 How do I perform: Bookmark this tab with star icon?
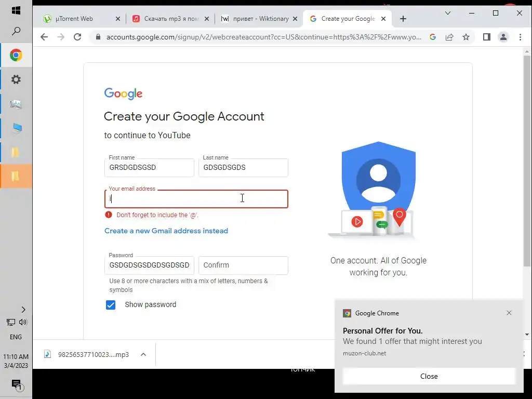[466, 37]
